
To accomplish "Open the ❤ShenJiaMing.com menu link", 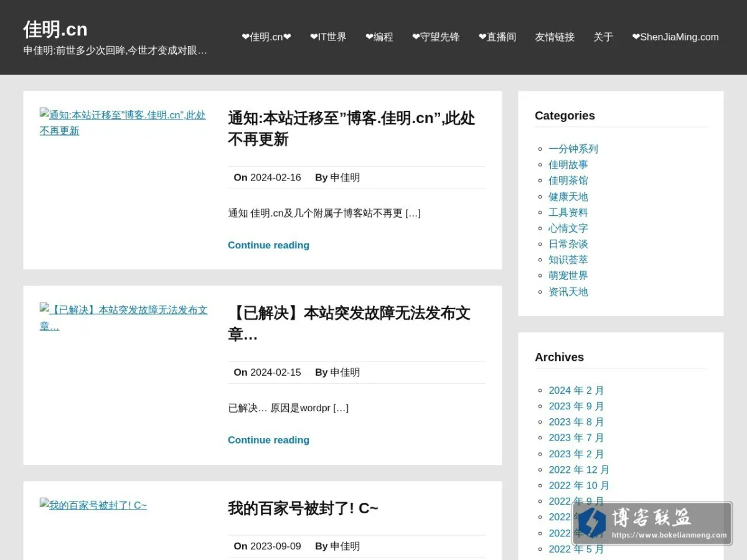I will [675, 37].
